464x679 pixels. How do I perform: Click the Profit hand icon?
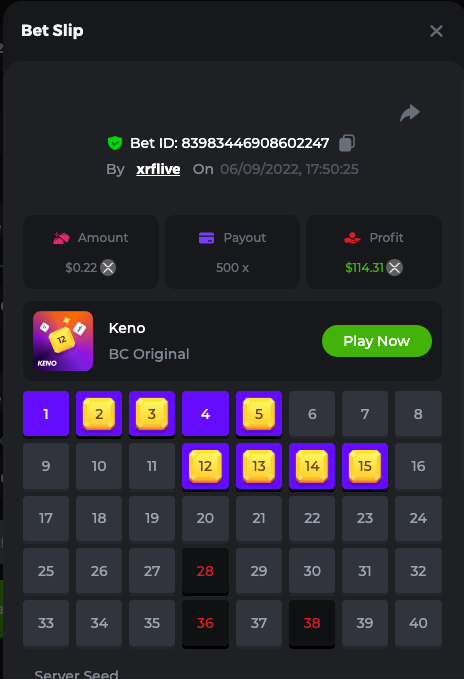[x=352, y=238]
